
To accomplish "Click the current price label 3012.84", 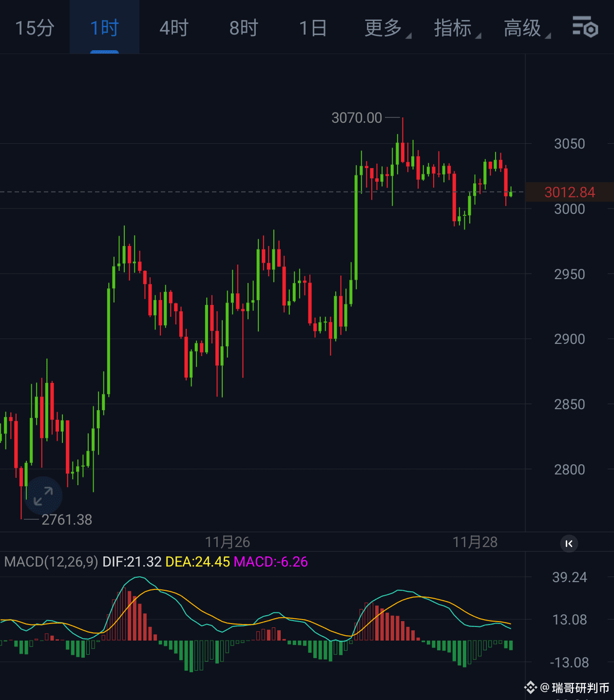I will click(x=570, y=192).
